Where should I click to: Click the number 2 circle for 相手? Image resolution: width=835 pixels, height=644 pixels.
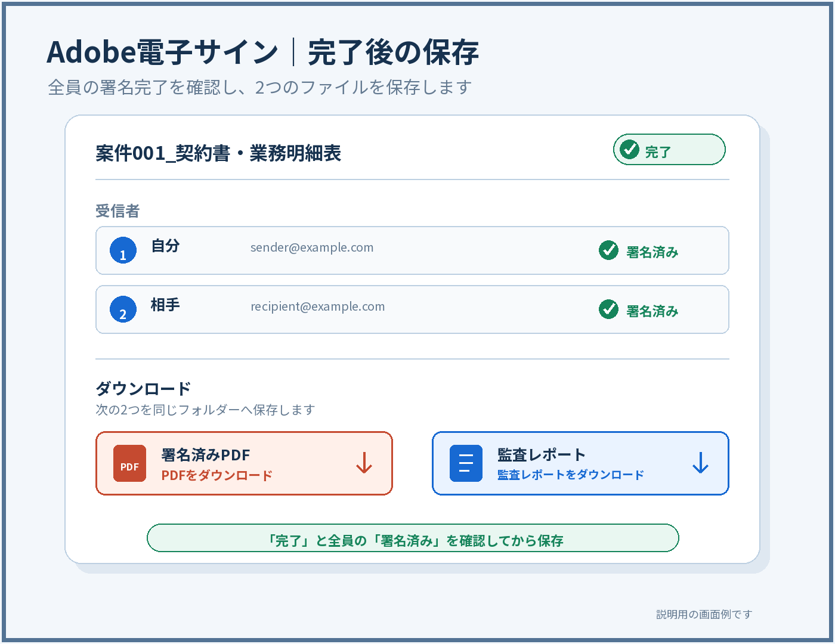[x=123, y=309]
